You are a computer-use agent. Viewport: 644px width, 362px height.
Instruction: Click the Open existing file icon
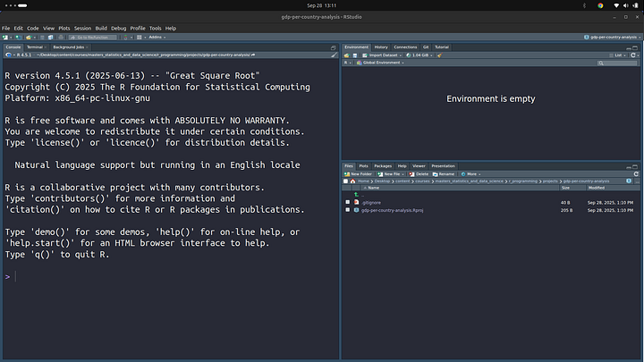pyautogui.click(x=29, y=38)
